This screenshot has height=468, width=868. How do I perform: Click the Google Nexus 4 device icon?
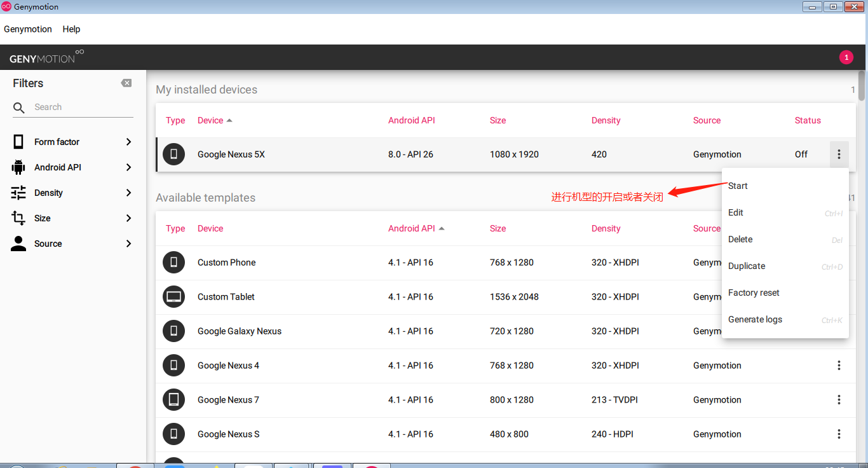[173, 365]
